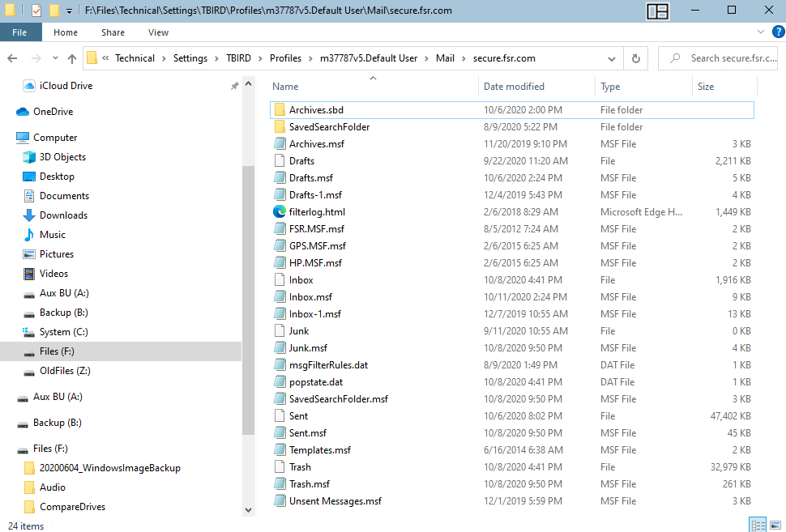The height and width of the screenshot is (532, 786).
Task: Open the filterlog.html Edge file icon
Action: (280, 212)
